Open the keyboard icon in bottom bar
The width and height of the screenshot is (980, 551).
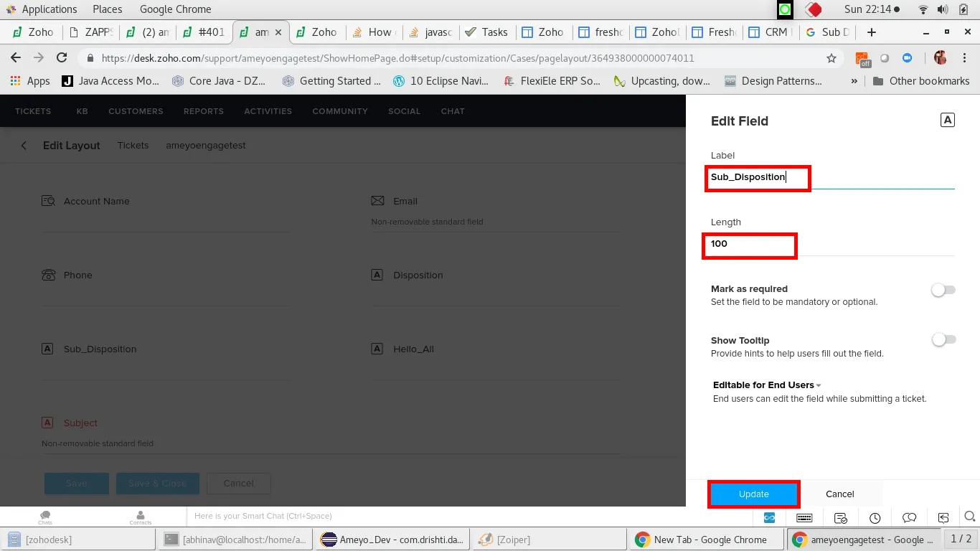(804, 517)
